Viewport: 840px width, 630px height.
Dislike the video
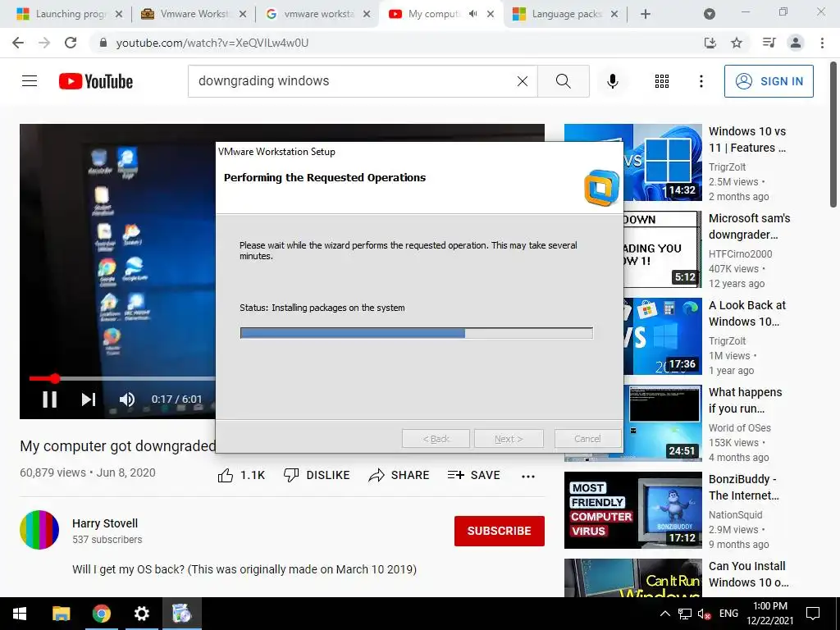[x=317, y=475]
